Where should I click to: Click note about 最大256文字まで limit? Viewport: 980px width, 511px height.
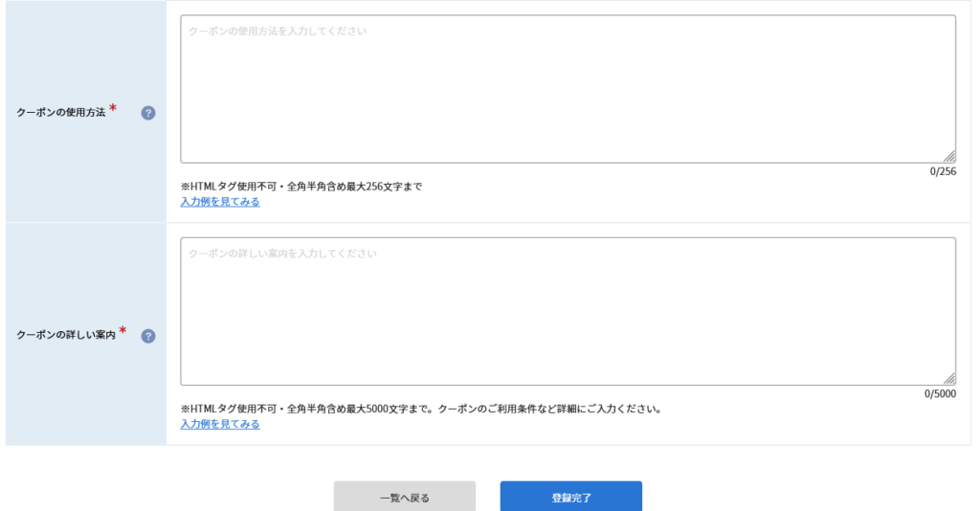point(301,187)
